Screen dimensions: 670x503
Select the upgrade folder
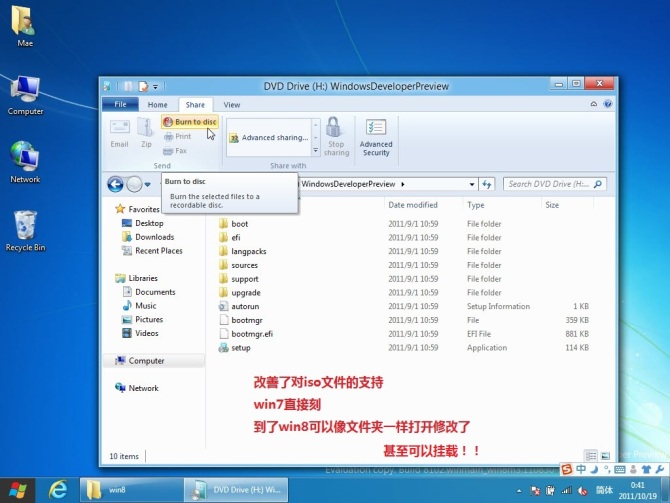tap(239, 293)
